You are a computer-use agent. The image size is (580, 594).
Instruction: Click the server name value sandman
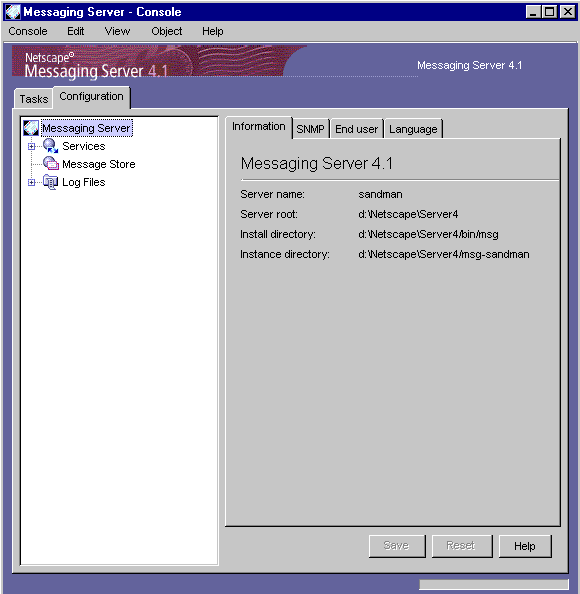[x=380, y=194]
